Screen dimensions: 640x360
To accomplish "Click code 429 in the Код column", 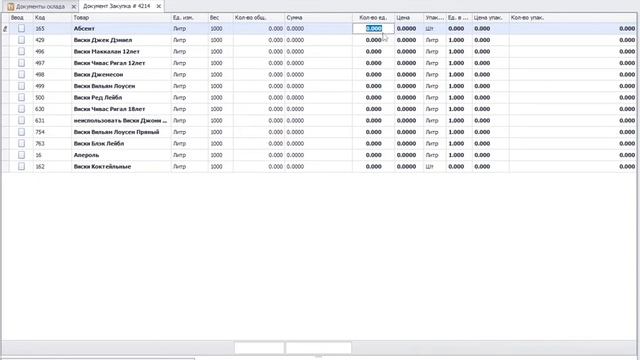I will (40, 40).
